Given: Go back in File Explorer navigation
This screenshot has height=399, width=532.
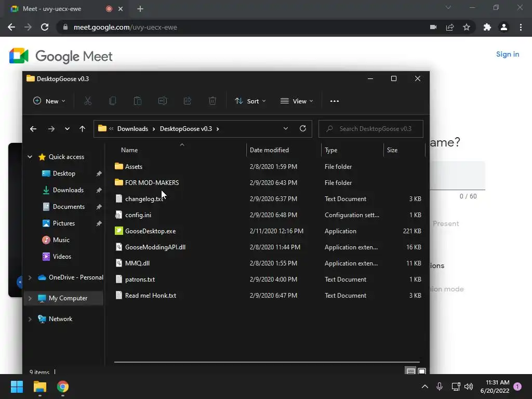Looking at the screenshot, I should point(33,129).
